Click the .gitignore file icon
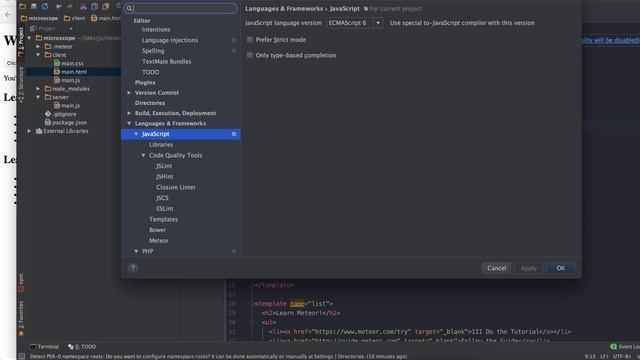This screenshot has width=640, height=360. click(48, 114)
